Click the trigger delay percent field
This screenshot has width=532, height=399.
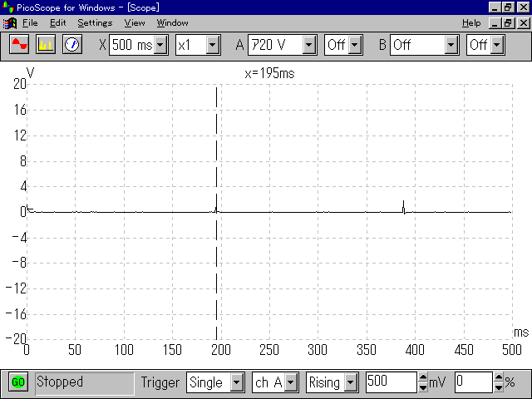pos(474,382)
